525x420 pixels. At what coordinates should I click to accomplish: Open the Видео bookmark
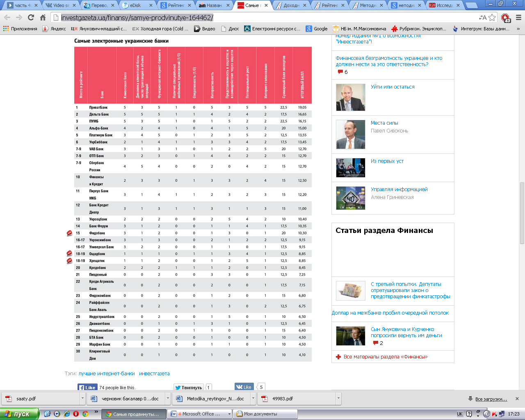tap(205, 29)
